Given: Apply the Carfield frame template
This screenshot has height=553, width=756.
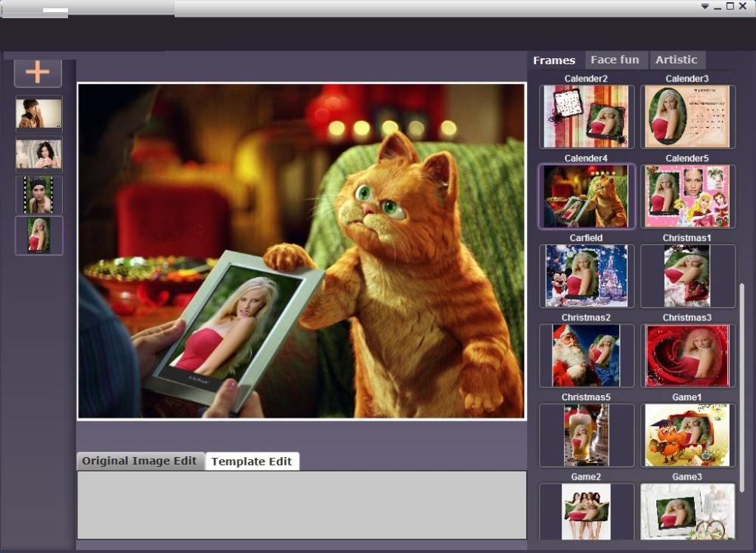Looking at the screenshot, I should (x=587, y=276).
